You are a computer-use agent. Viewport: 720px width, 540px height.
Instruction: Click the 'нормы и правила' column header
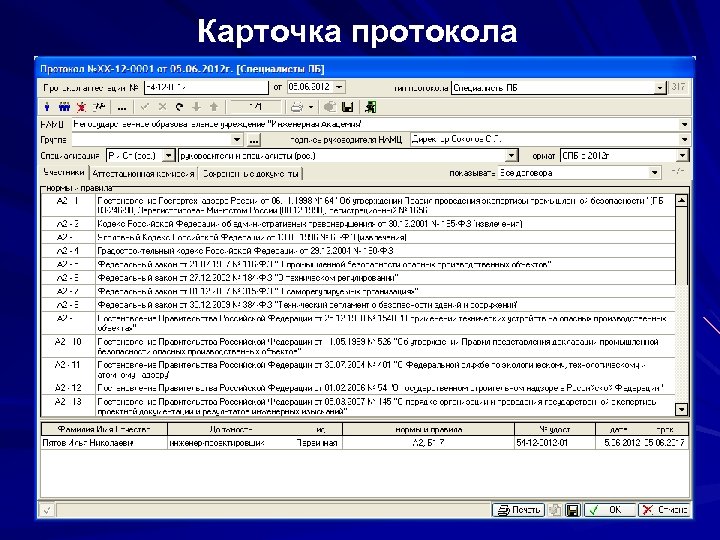click(x=428, y=429)
